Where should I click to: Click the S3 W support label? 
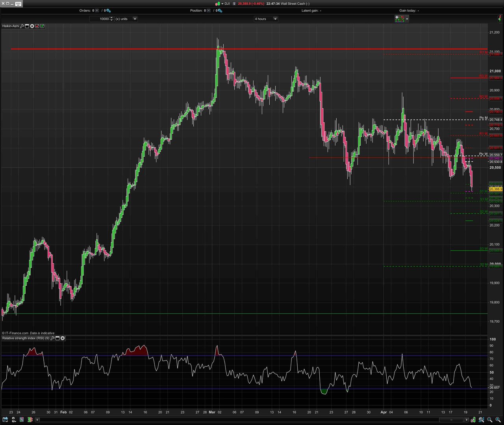click(484, 249)
